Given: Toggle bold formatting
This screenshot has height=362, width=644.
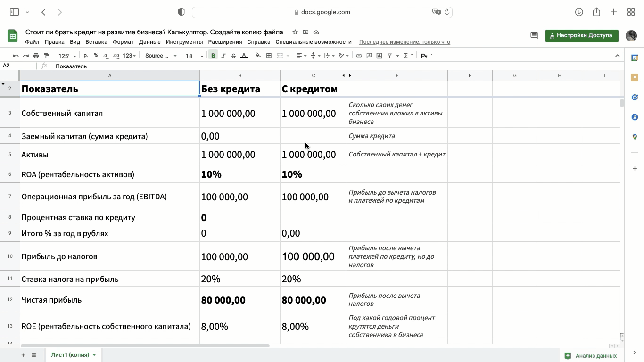Looking at the screenshot, I should click(x=213, y=56).
